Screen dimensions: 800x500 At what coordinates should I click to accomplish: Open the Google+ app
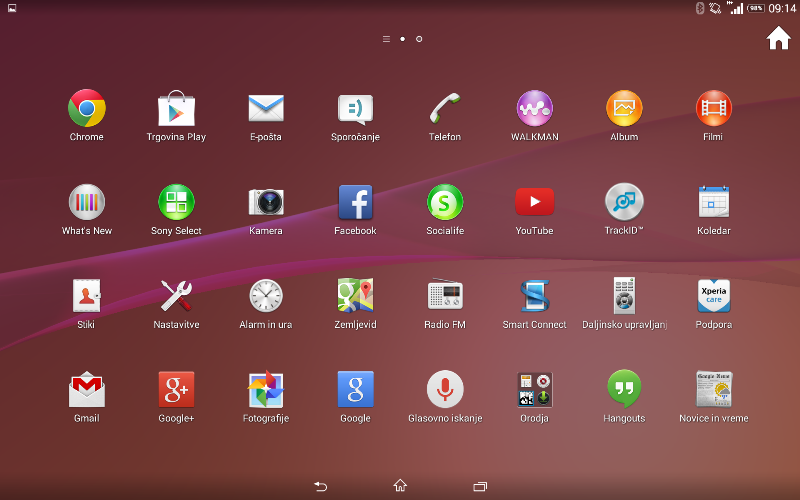[176, 389]
